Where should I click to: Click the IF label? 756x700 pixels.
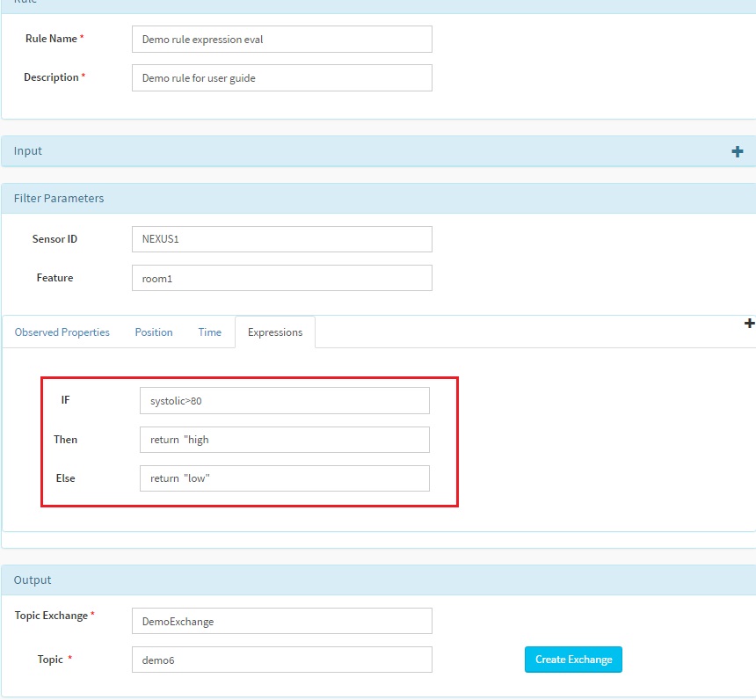(66, 400)
